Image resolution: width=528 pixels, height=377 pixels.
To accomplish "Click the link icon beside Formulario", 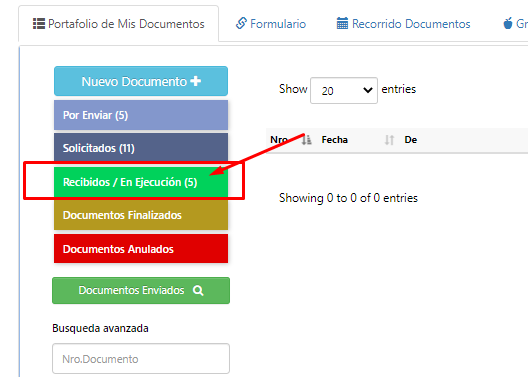I will [x=241, y=24].
